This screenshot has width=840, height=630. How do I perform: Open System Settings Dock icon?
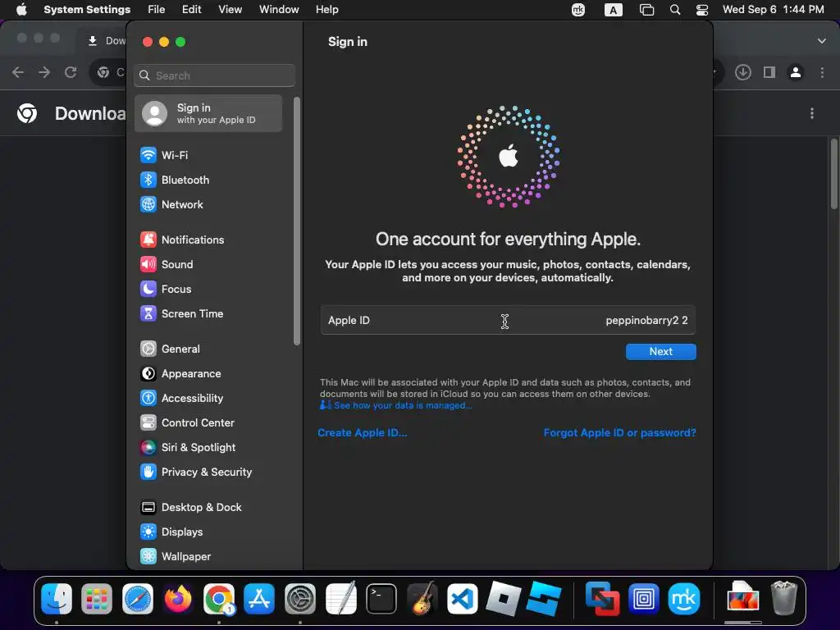click(x=300, y=599)
